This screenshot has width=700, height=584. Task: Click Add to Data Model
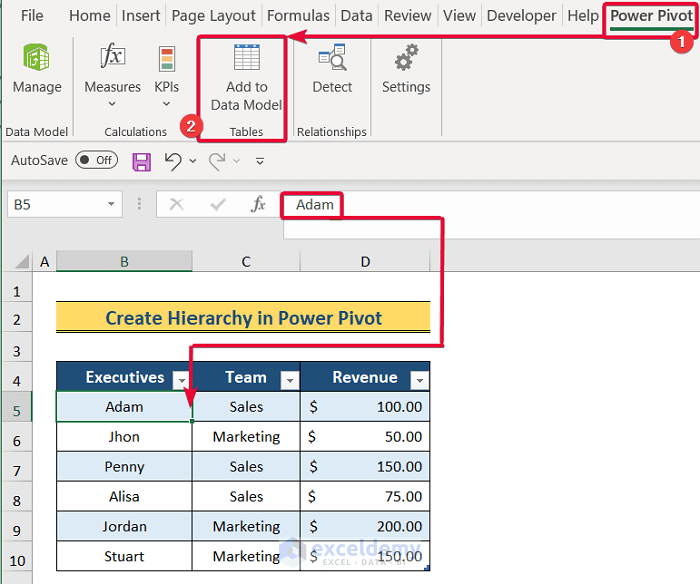(246, 77)
